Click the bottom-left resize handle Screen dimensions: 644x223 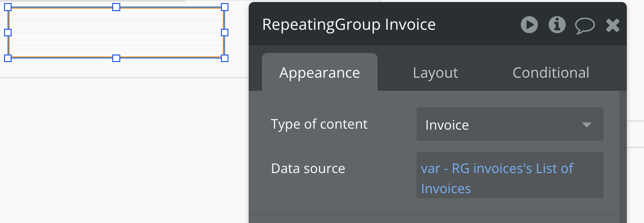[x=8, y=58]
